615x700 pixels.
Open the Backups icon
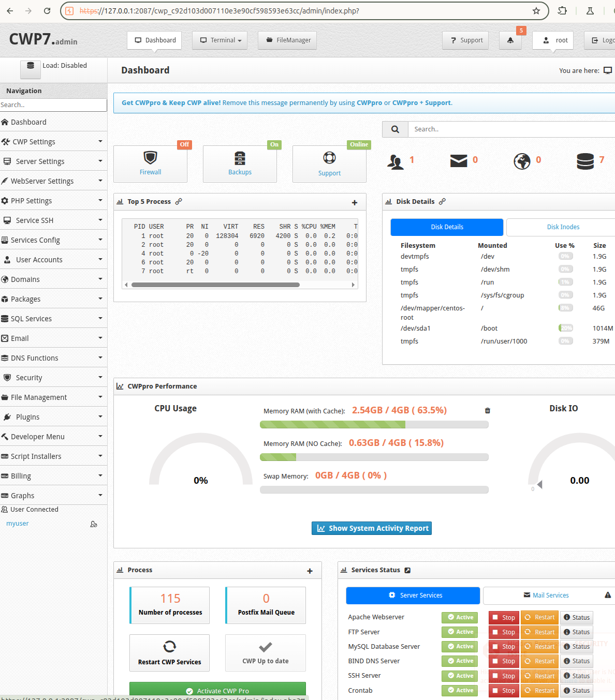click(x=240, y=158)
